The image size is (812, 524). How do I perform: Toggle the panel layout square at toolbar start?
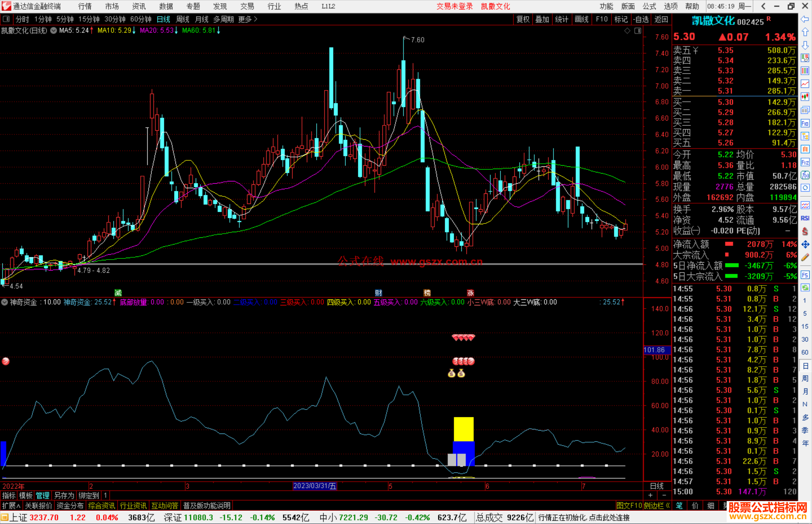click(x=6, y=19)
